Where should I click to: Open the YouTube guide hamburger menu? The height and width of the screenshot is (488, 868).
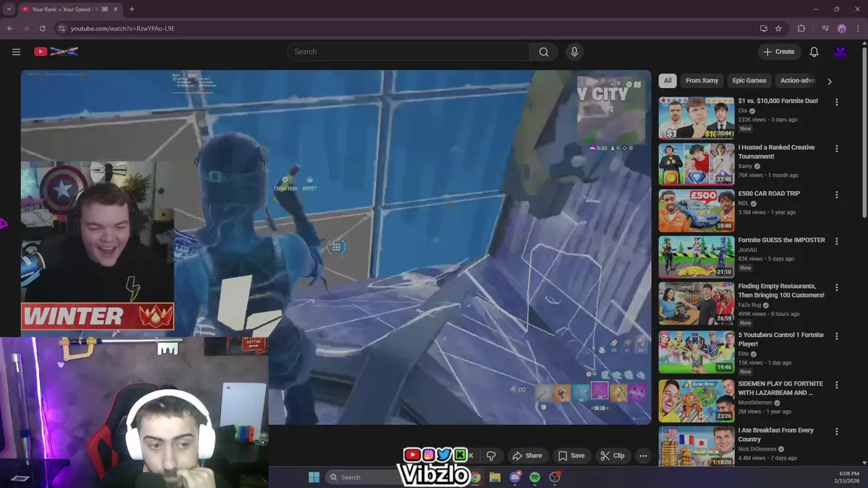pyautogui.click(x=16, y=52)
